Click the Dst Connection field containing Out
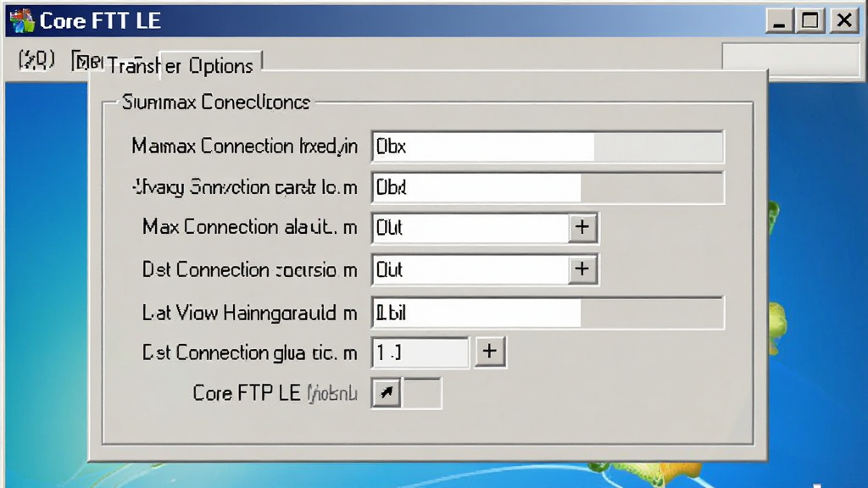868x488 pixels. (470, 270)
